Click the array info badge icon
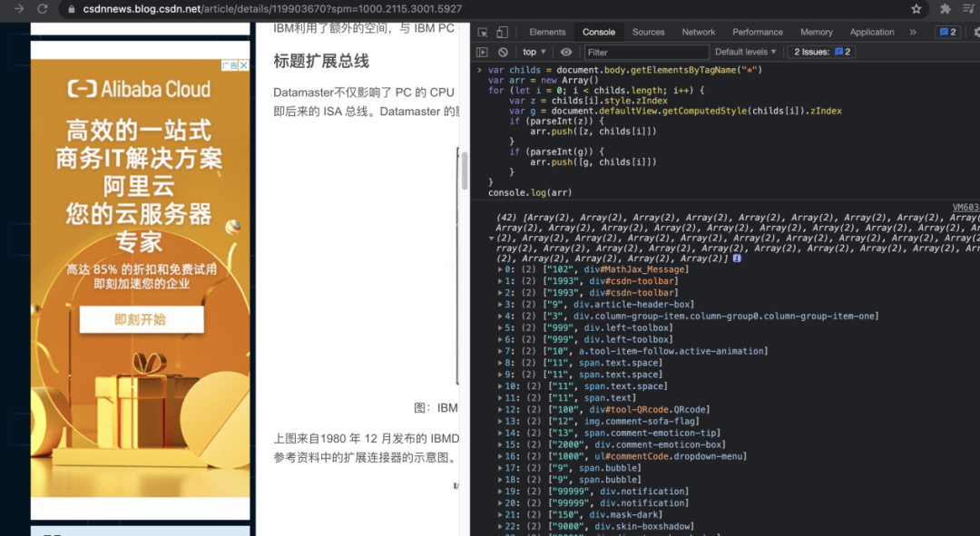 [x=738, y=258]
